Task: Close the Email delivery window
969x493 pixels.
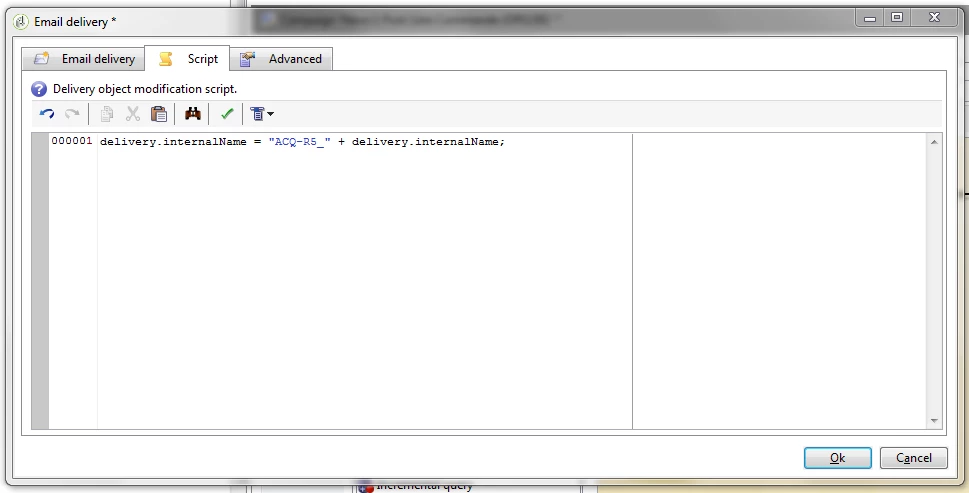Action: (934, 18)
